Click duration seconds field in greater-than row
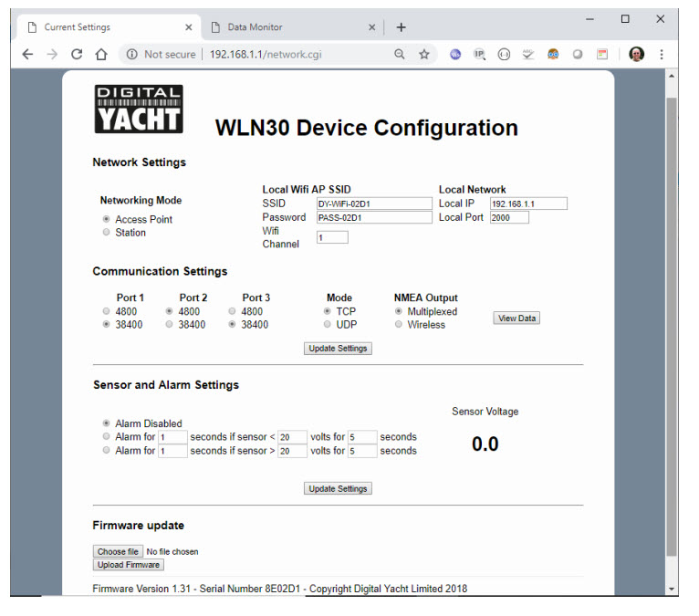Image resolution: width=699 pixels, height=616 pixels. pos(363,451)
